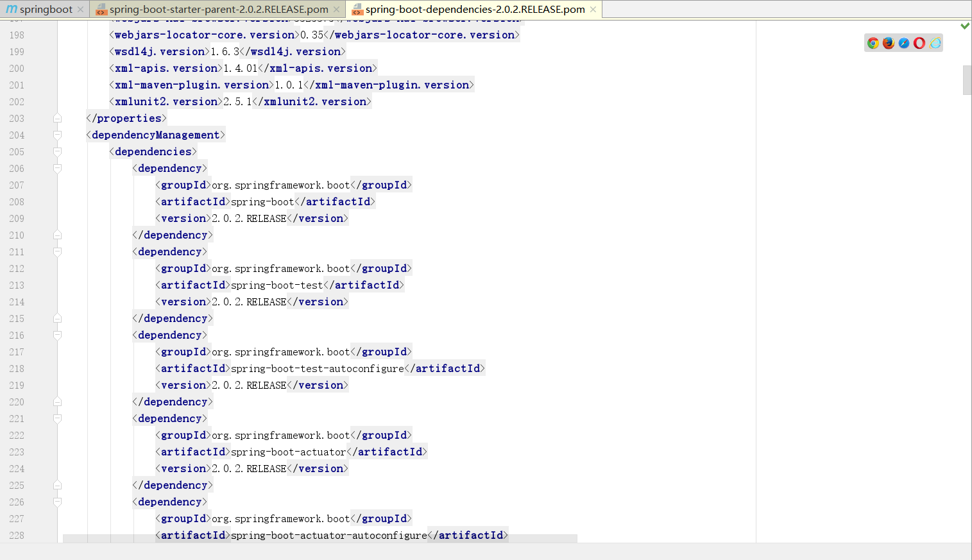Click version 2.0.2.RELEASE on line 219

pos(249,385)
